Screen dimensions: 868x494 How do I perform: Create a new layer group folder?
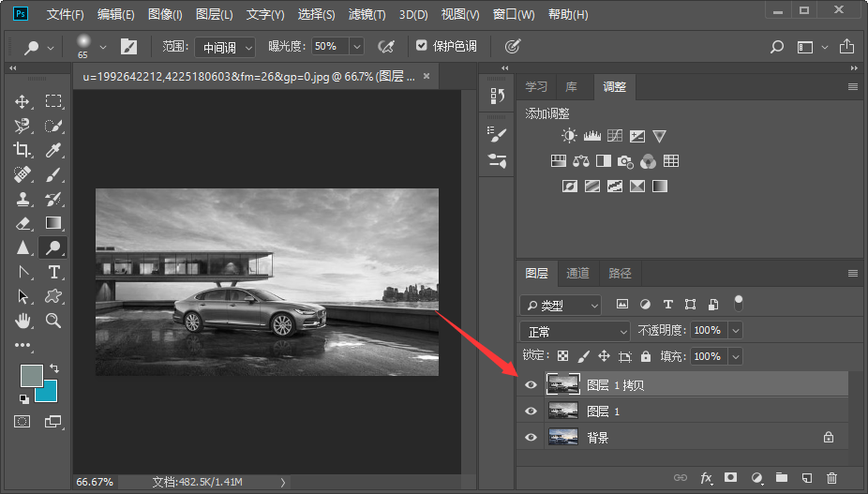point(782,477)
